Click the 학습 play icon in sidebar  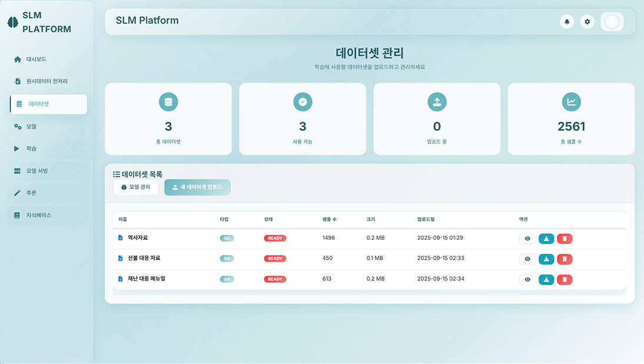18,148
